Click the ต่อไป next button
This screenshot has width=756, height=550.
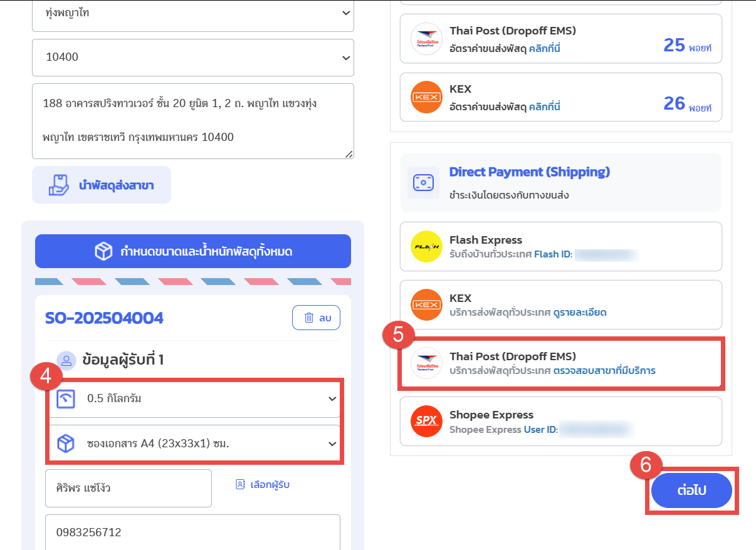(691, 490)
